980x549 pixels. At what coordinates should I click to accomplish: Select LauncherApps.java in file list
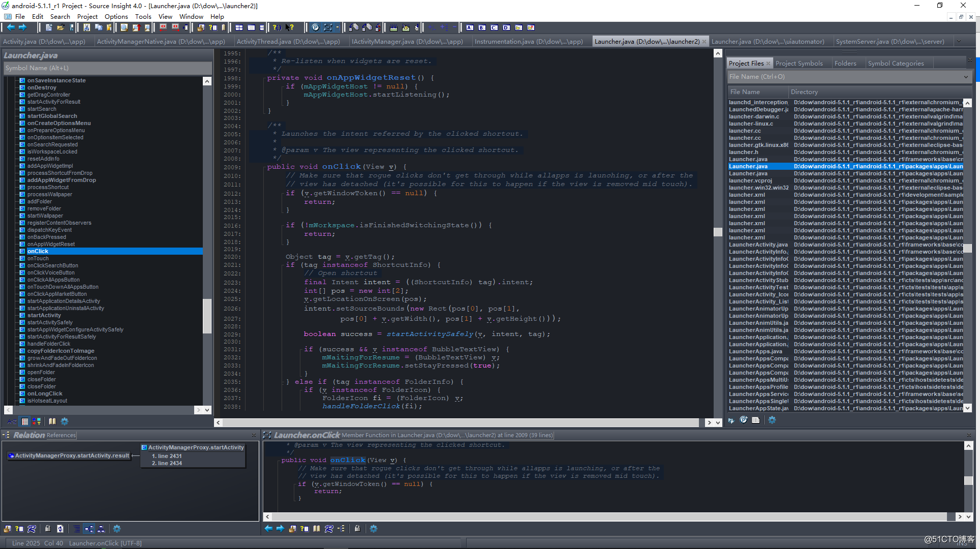click(x=755, y=351)
